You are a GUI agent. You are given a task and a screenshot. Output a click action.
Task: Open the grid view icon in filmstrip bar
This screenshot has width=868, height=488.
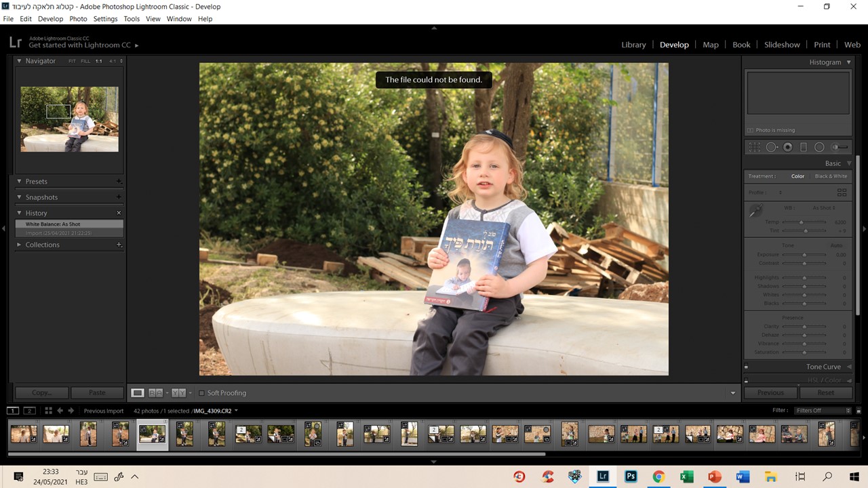tap(48, 411)
